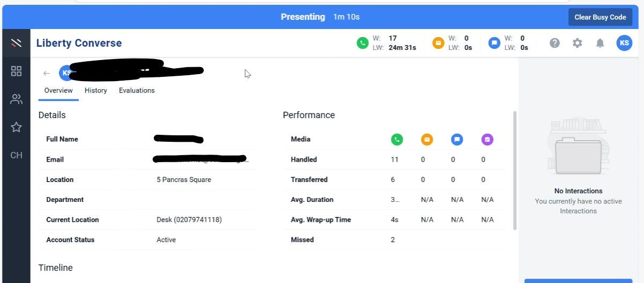This screenshot has width=644, height=283.
Task: Click the longest wait time 24m 31s
Action: pyautogui.click(x=402, y=48)
